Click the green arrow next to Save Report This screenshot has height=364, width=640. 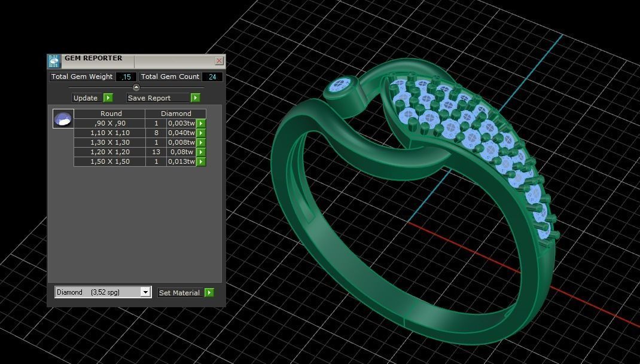(196, 98)
